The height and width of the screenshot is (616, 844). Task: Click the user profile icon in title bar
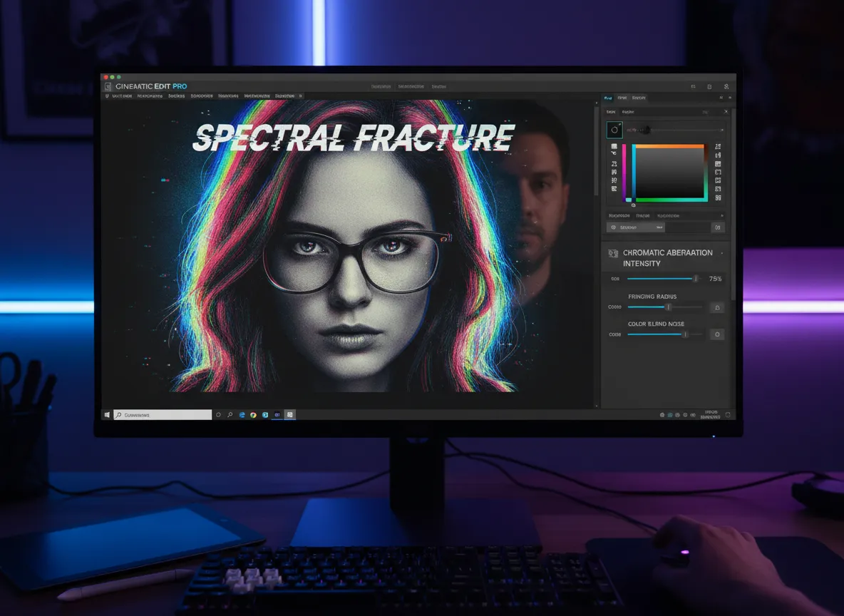point(726,86)
